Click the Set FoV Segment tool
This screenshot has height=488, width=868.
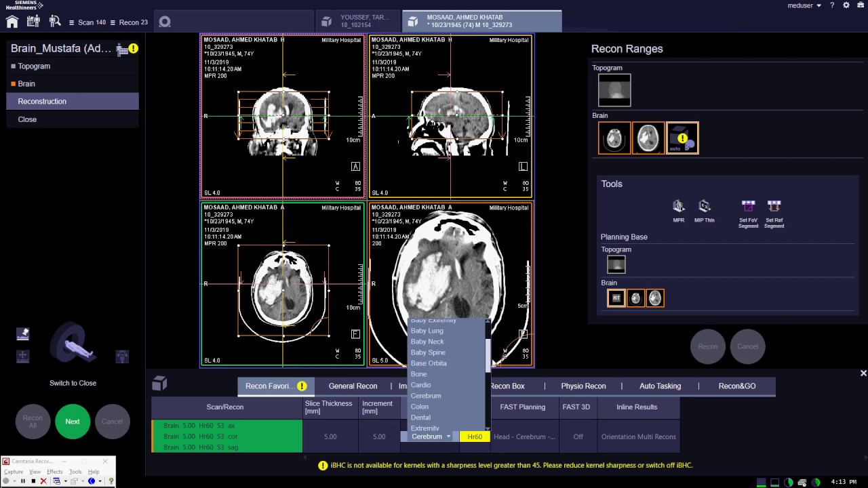749,213
